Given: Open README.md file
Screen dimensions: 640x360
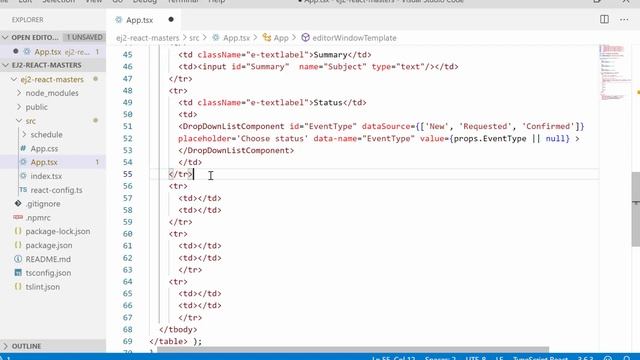Looking at the screenshot, I should pos(48,259).
